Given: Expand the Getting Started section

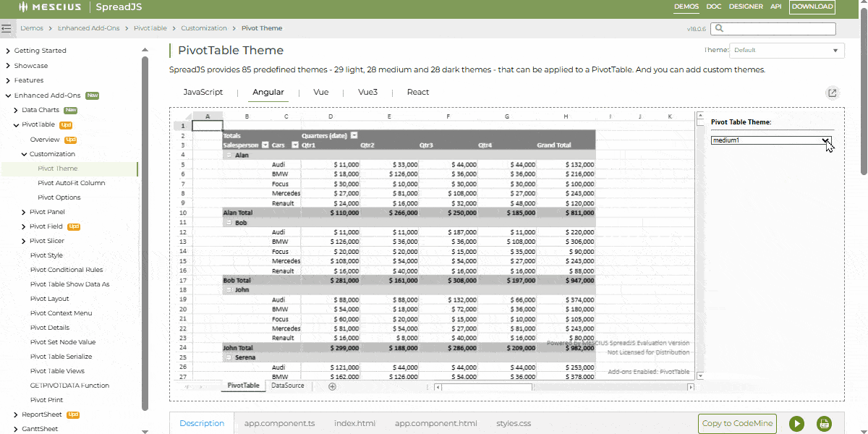Looking at the screenshot, I should (7, 51).
